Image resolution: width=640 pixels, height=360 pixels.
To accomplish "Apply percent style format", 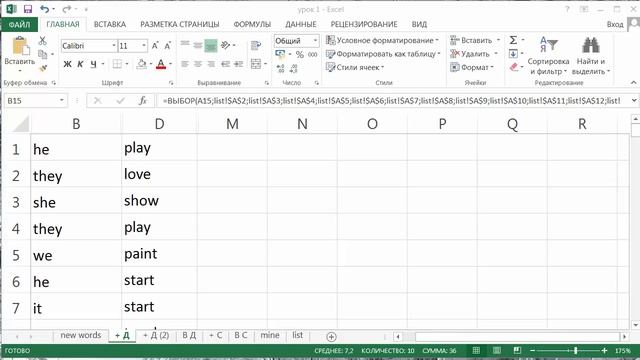I will click(x=300, y=54).
